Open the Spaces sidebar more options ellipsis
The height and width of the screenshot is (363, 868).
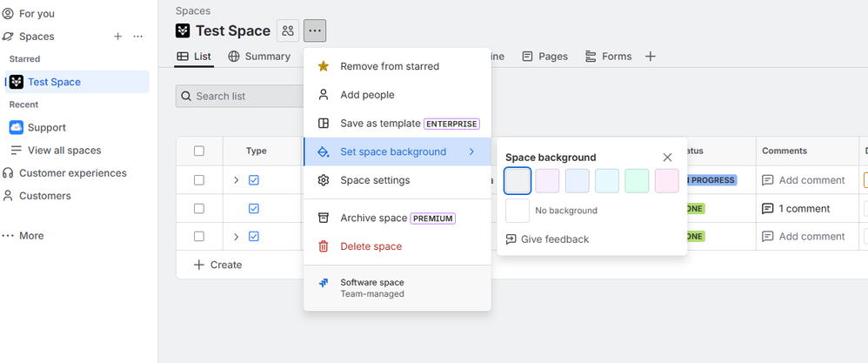coord(138,37)
